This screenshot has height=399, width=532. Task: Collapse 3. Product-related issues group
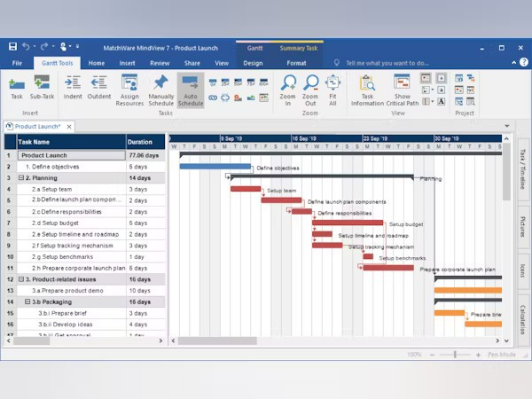pos(21,279)
